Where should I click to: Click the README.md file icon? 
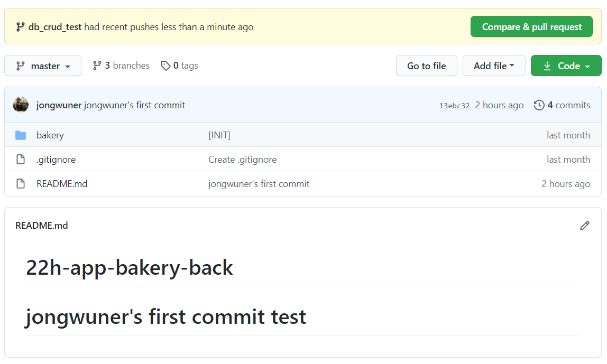coord(21,184)
